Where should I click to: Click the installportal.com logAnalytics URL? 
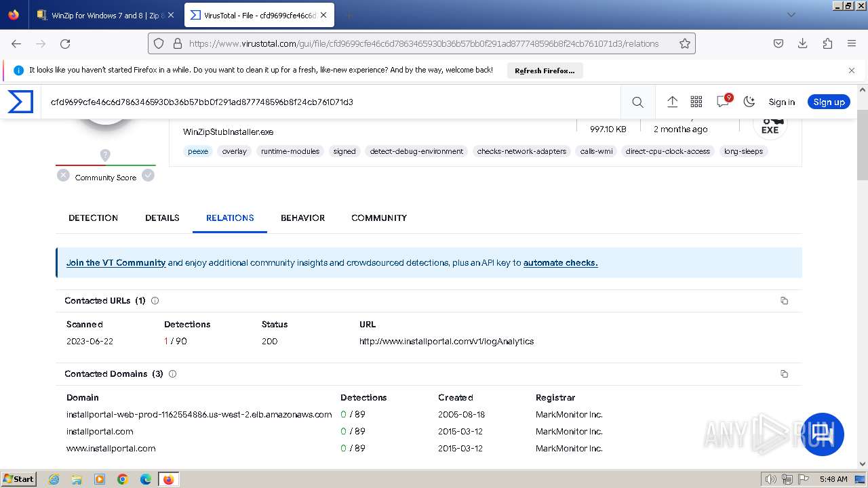click(446, 341)
